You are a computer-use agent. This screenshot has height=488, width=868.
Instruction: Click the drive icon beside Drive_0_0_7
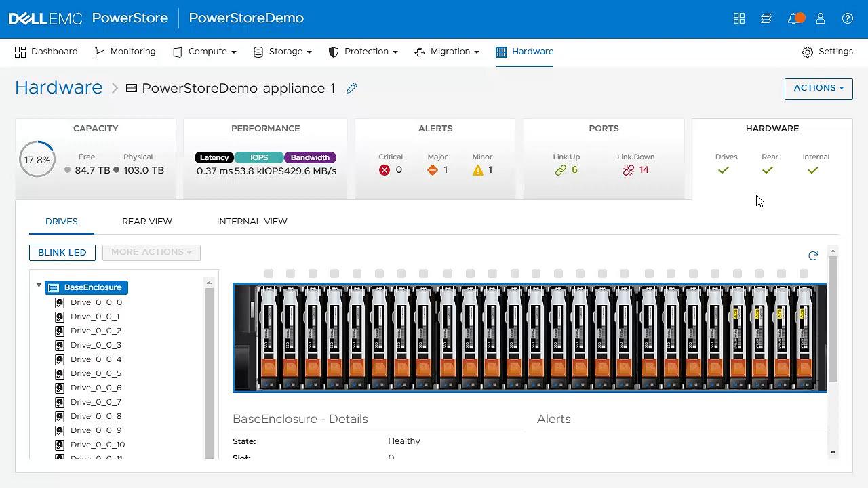[x=60, y=402]
